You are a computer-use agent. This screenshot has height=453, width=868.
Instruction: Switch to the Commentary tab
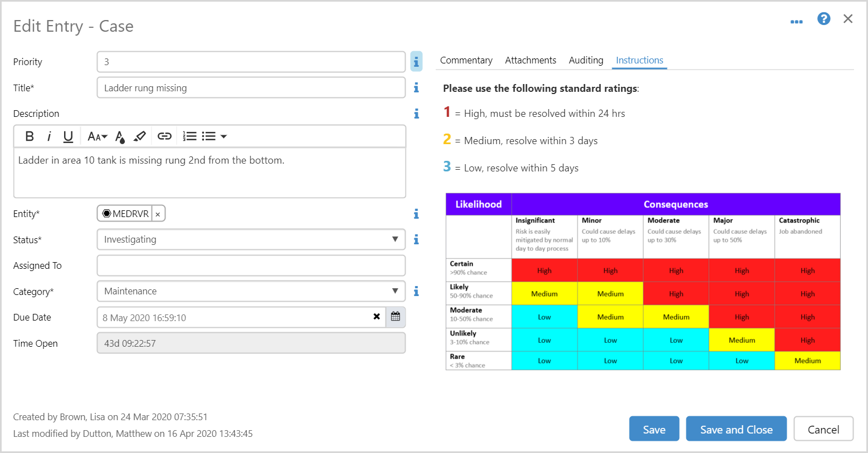coord(466,60)
